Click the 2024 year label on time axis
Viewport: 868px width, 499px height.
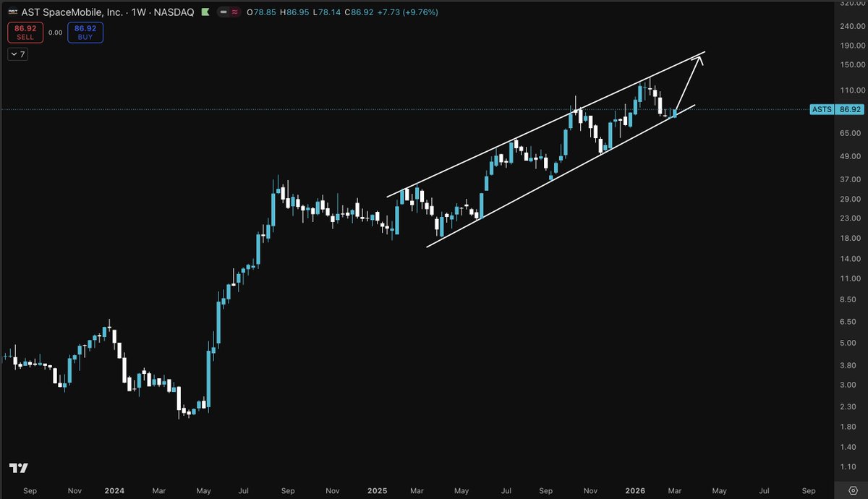(114, 490)
